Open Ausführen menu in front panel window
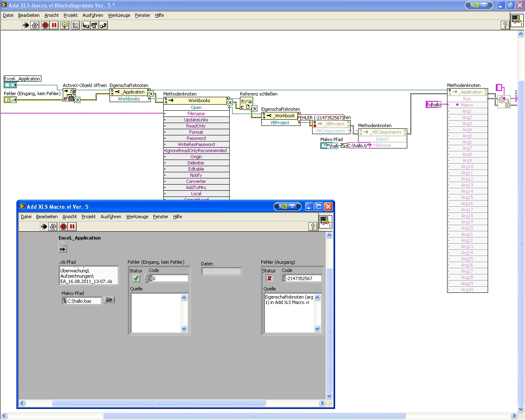525x420 pixels. [x=111, y=217]
